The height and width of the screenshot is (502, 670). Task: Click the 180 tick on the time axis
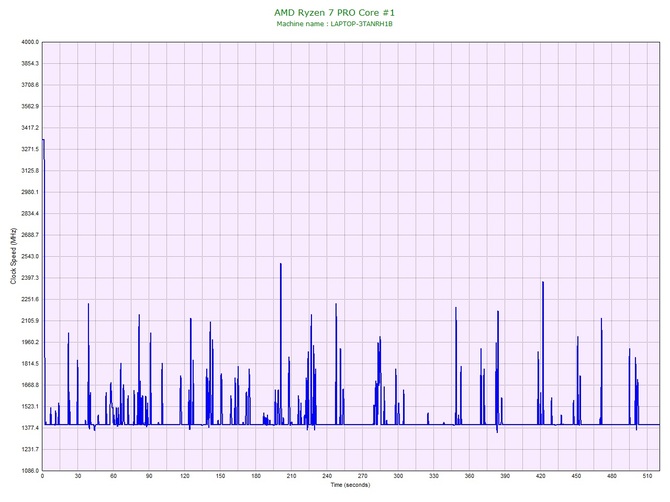[x=256, y=476]
